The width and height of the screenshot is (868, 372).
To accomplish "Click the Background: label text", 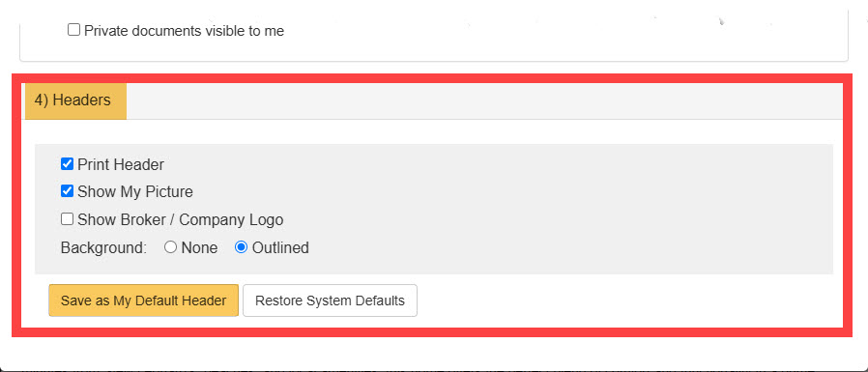I will click(103, 247).
